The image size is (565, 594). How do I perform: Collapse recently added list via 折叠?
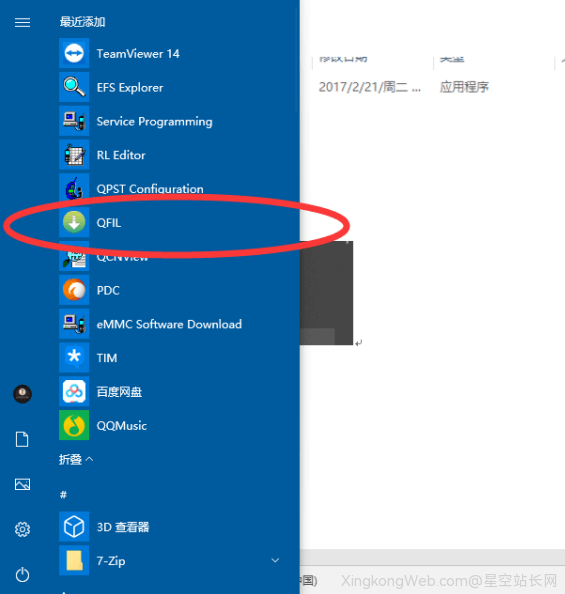click(x=76, y=460)
